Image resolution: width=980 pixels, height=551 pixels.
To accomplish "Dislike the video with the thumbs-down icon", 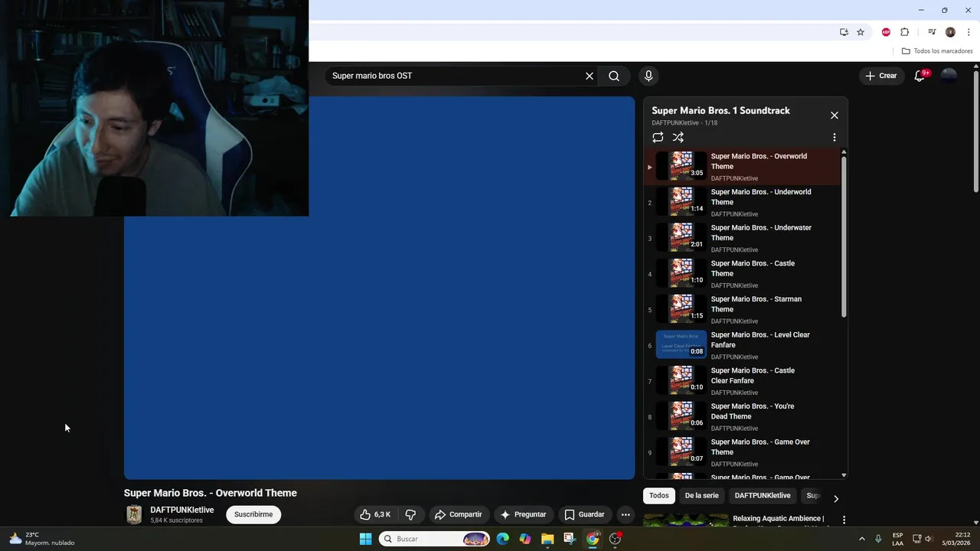I will (x=410, y=514).
